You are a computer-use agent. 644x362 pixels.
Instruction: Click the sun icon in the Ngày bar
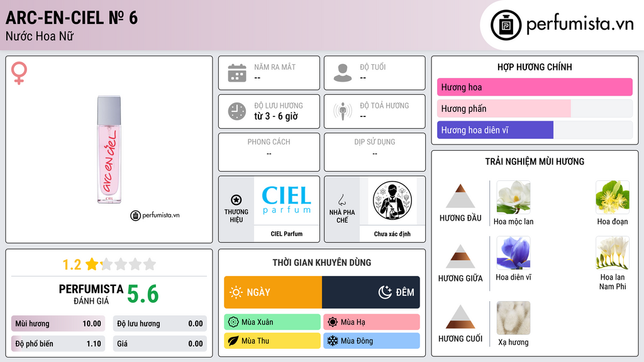236,292
